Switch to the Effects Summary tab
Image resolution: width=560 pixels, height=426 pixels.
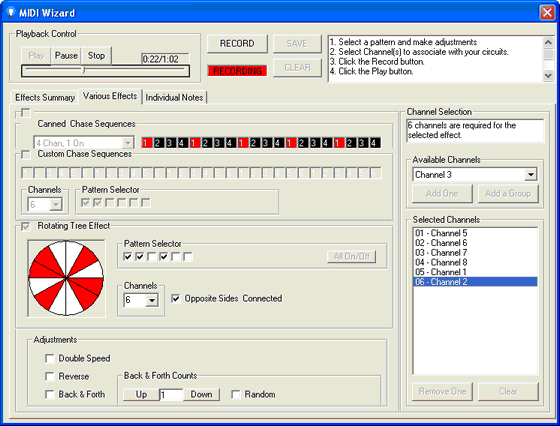tap(45, 97)
